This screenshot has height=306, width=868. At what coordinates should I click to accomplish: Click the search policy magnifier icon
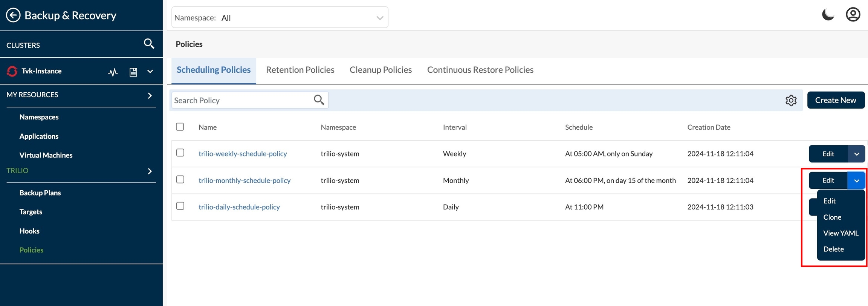pyautogui.click(x=319, y=100)
